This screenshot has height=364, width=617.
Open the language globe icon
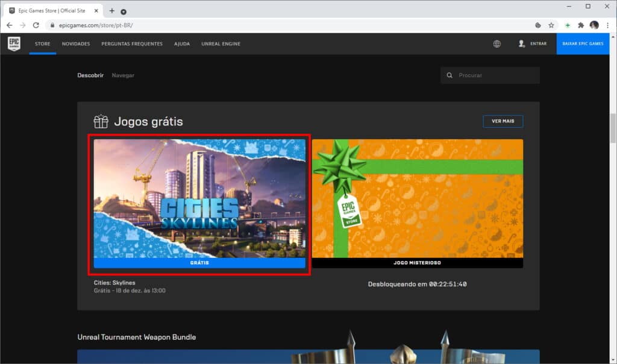tap(497, 43)
